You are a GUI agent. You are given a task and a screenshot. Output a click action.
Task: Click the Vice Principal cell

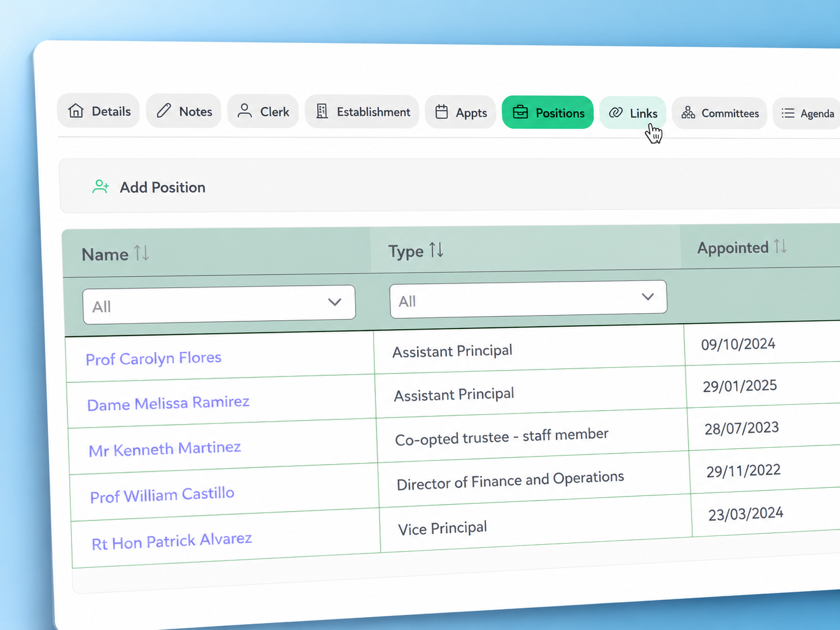coord(443,528)
